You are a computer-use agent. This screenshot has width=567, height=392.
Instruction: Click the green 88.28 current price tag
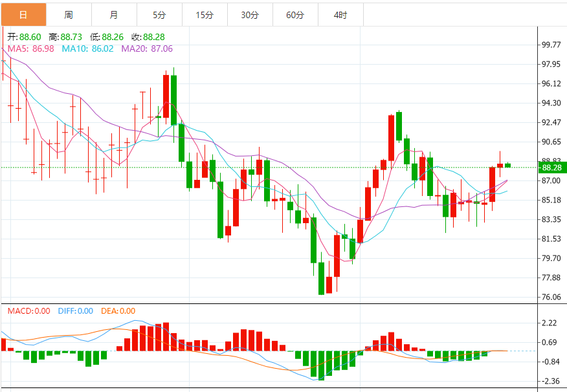(x=552, y=168)
